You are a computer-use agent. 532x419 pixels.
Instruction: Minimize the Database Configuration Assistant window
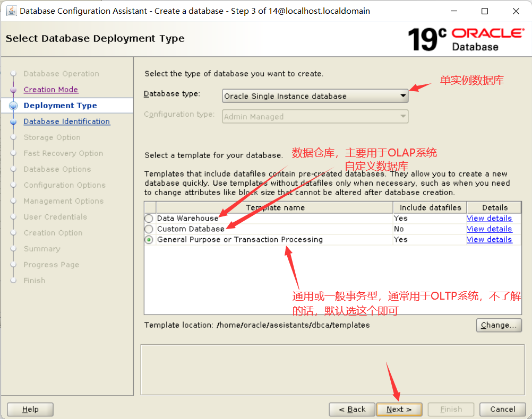click(454, 11)
